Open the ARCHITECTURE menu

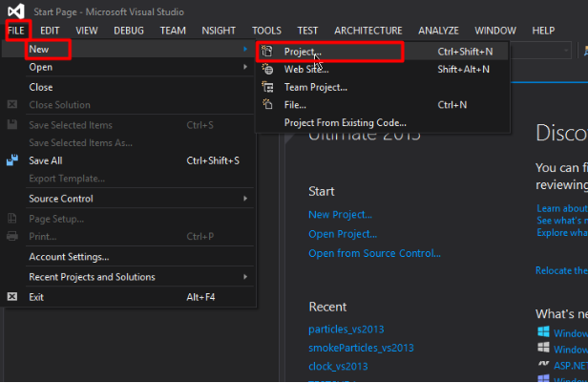pos(368,31)
